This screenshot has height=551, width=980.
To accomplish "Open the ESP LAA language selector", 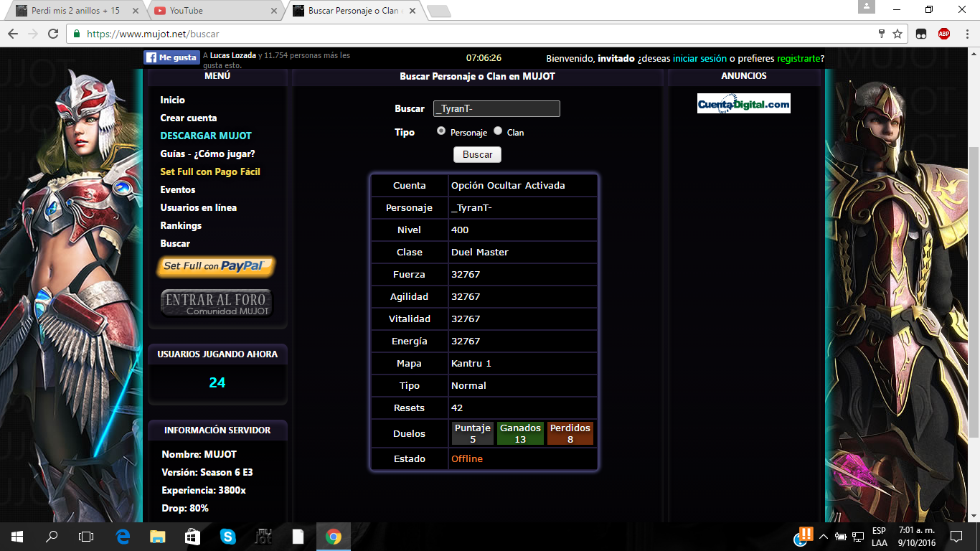I will click(x=879, y=537).
